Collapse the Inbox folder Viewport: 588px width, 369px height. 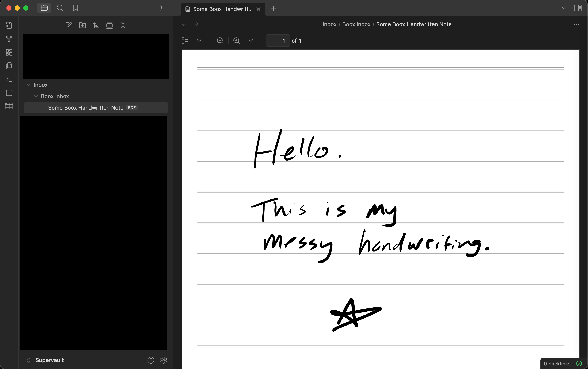tap(29, 85)
